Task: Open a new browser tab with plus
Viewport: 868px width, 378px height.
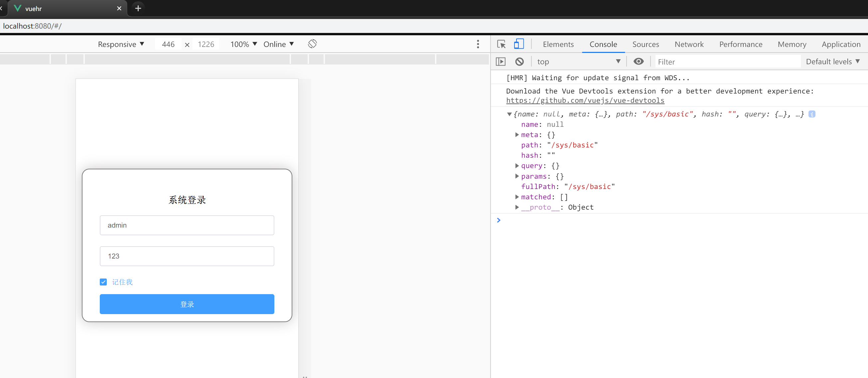Action: tap(138, 8)
